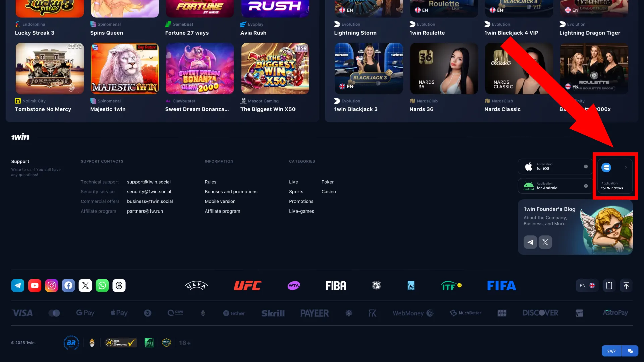Click the FIBA partner logo
644x362 pixels.
click(336, 286)
